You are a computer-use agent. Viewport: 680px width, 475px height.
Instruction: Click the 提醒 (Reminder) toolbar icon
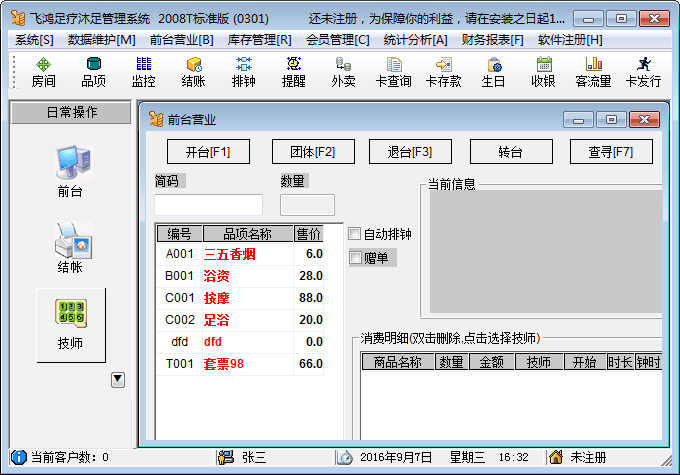pos(293,72)
